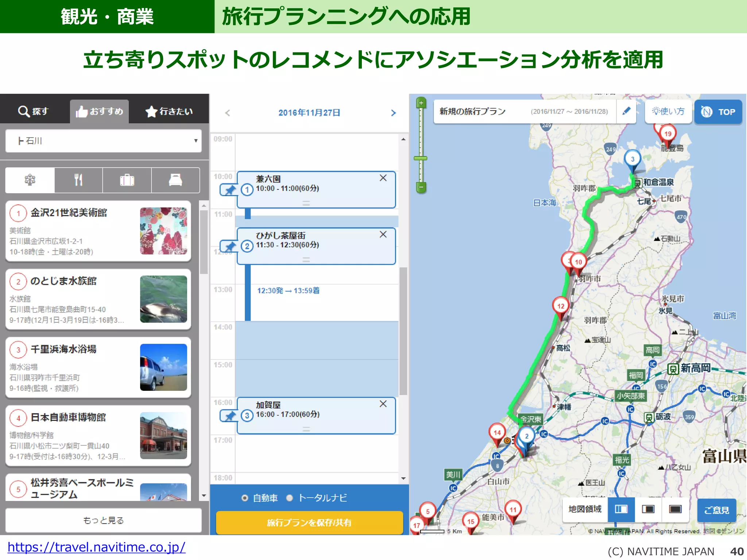Zoom out the map with minus button
The image size is (747, 560).
[421, 187]
